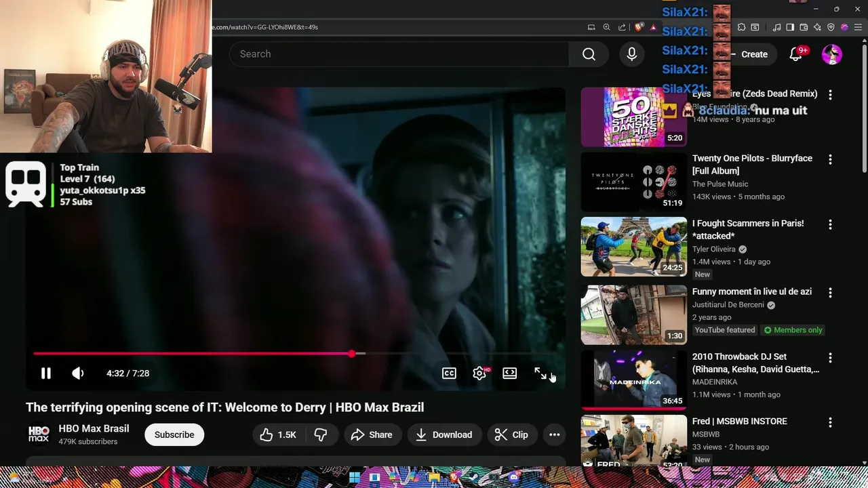Open File Explorer folder on taskbar

tap(435, 477)
